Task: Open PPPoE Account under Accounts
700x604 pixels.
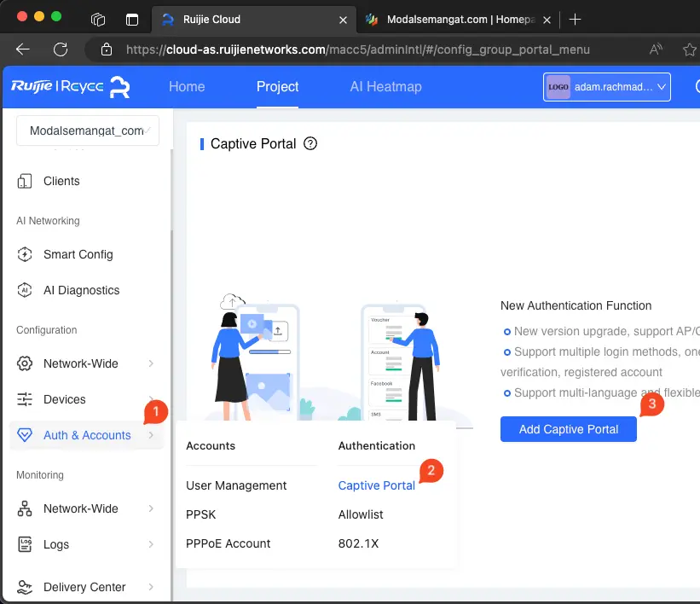Action: tap(229, 543)
